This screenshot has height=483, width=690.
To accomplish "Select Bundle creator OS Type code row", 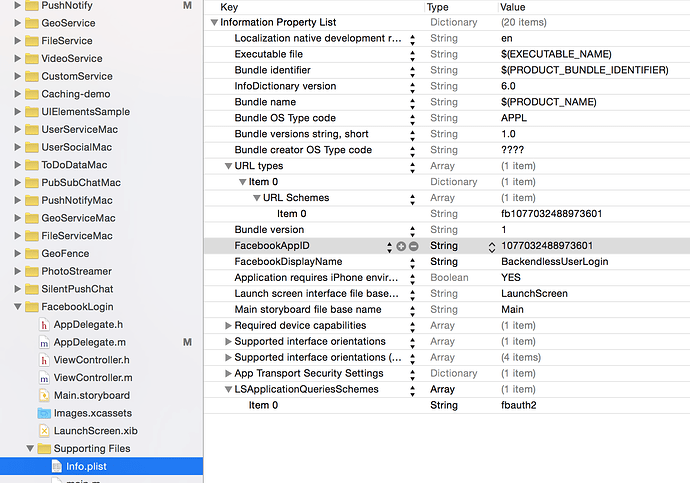I will pyautogui.click(x=447, y=150).
